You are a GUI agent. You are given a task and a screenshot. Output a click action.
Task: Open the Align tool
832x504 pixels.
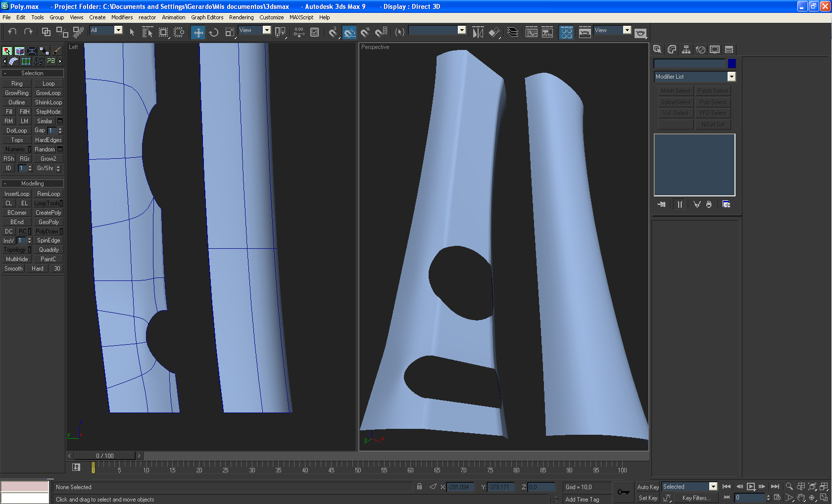494,32
